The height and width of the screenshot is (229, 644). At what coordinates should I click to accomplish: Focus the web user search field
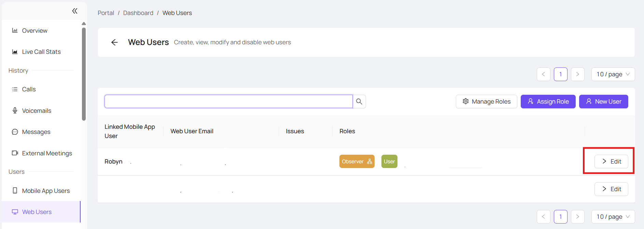228,102
